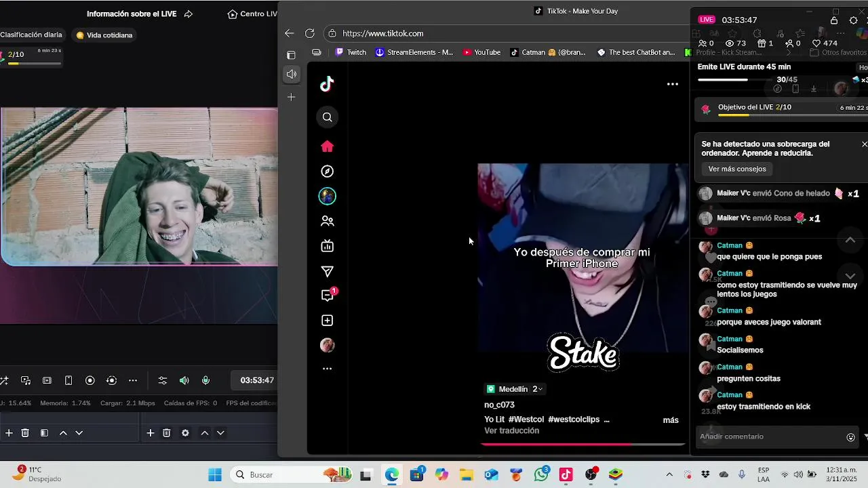Viewport: 868px width, 488px height.
Task: Open Live Studio mobile device icon
Action: point(68,380)
